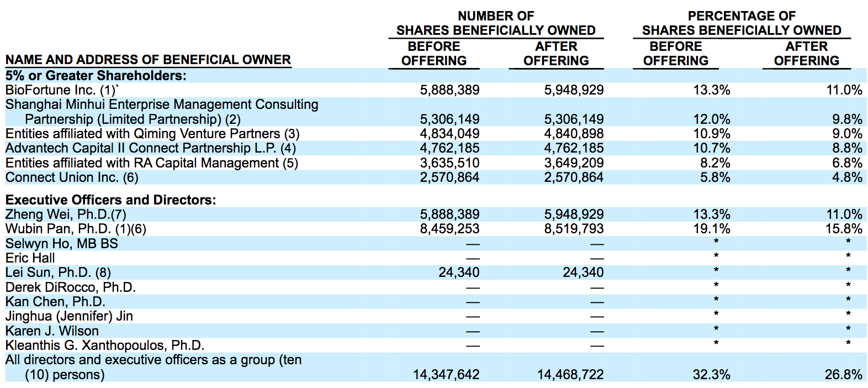Click the 'BioFortune Inc. (1)' row name

pyautogui.click(x=62, y=90)
